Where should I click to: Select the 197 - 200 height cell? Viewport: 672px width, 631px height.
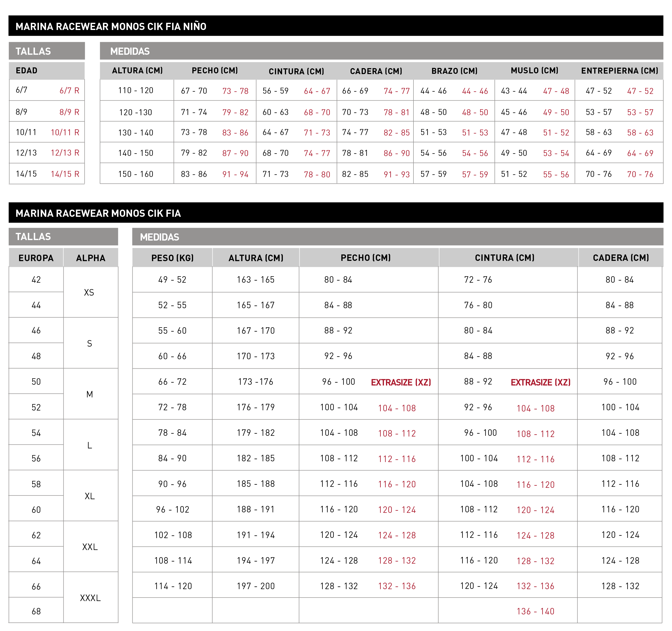coord(256,586)
